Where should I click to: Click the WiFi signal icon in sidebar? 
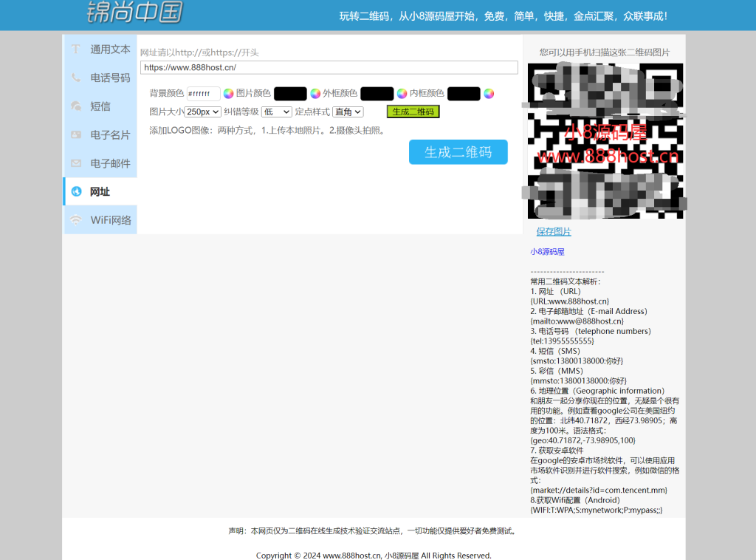76,220
